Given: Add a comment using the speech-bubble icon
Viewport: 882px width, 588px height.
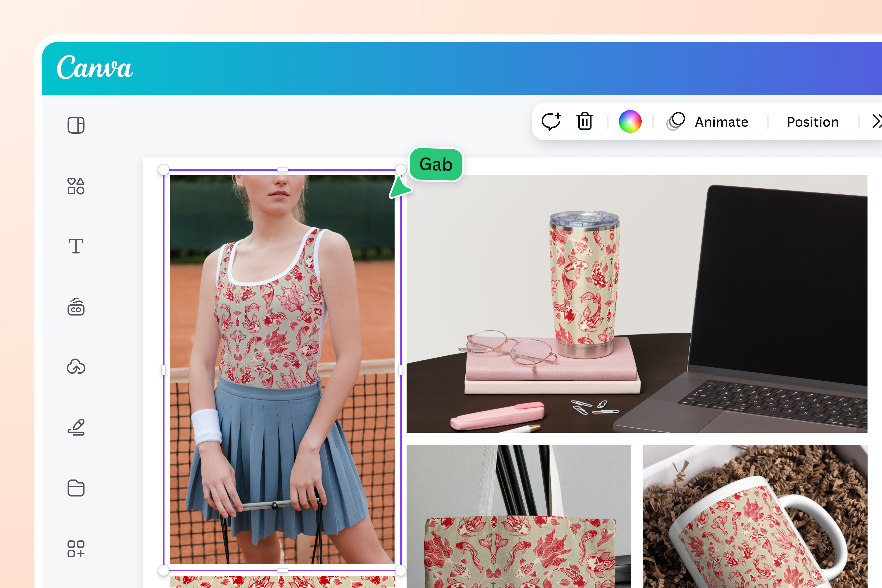Looking at the screenshot, I should [x=551, y=121].
